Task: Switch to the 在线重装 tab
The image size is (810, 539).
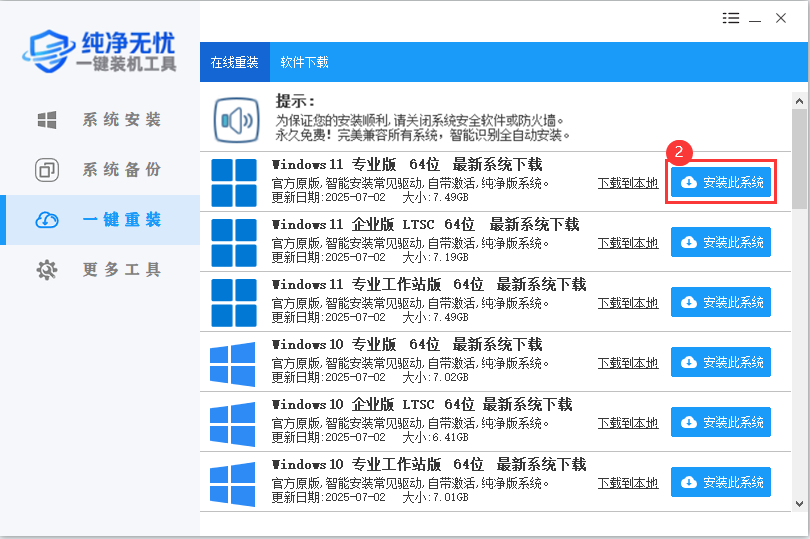Action: pyautogui.click(x=234, y=62)
